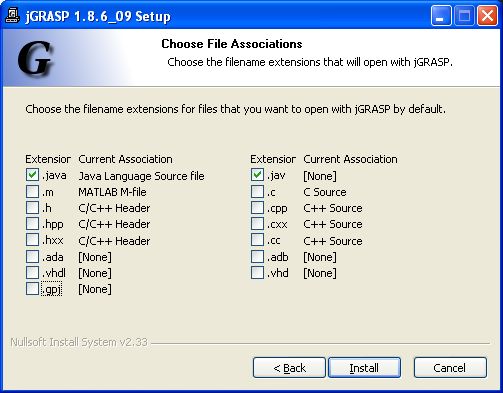Enable the .ada extension checkbox
The image size is (503, 393).
coord(32,256)
